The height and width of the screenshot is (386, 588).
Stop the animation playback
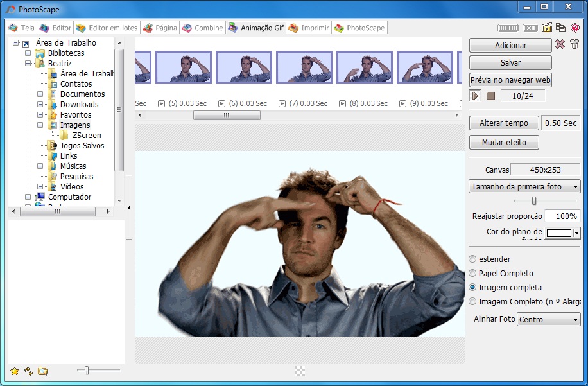pos(490,96)
